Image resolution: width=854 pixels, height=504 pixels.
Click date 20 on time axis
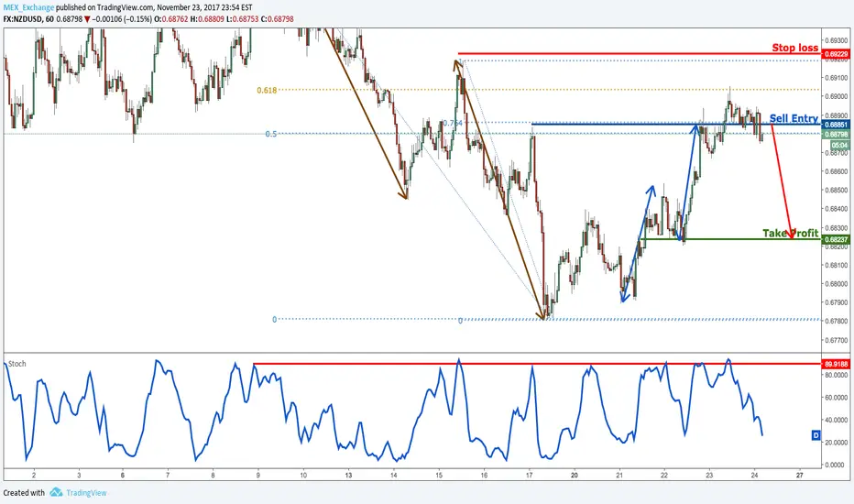coord(574,475)
